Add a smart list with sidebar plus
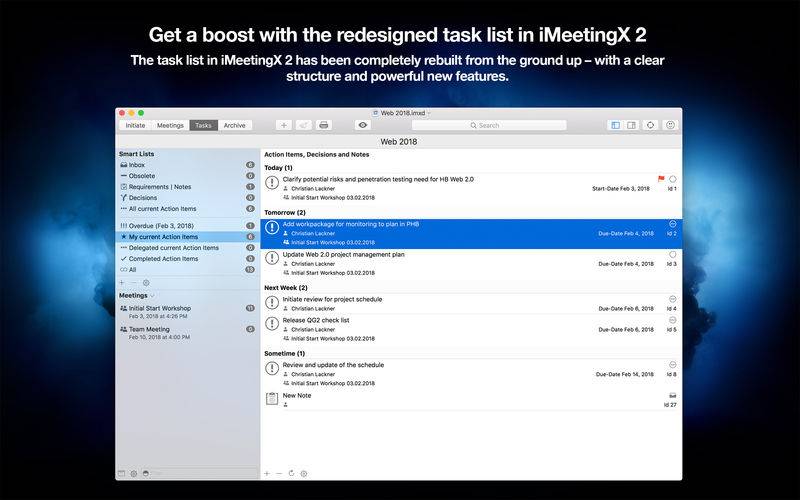The image size is (800, 500). point(121,283)
